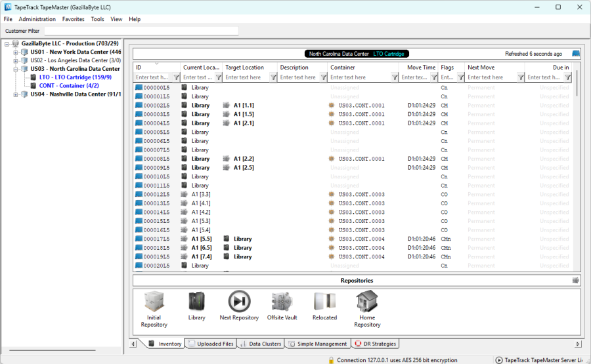Image resolution: width=591 pixels, height=364 pixels.
Task: Click the blue tape icon beside Refreshed
Action: 575,53
